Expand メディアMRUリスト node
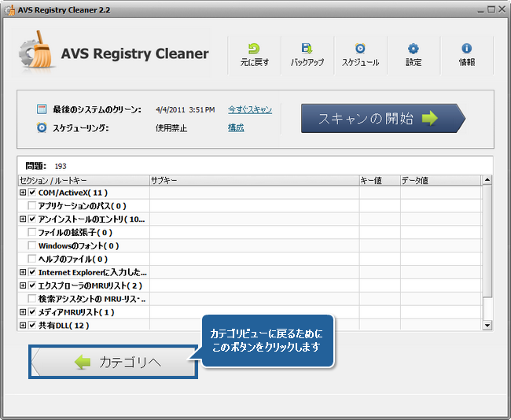Viewport: 511px width, 420px height. tap(23, 312)
